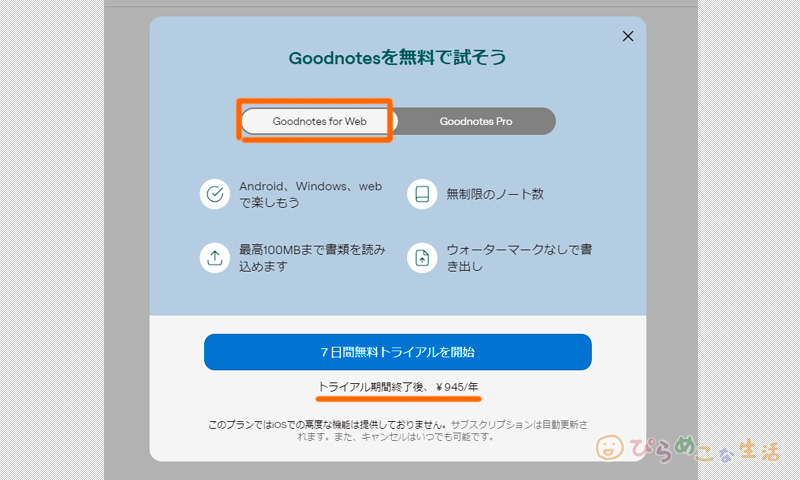Click the checkmark icon beside Android、Windows、web
This screenshot has height=480, width=800.
(x=215, y=194)
